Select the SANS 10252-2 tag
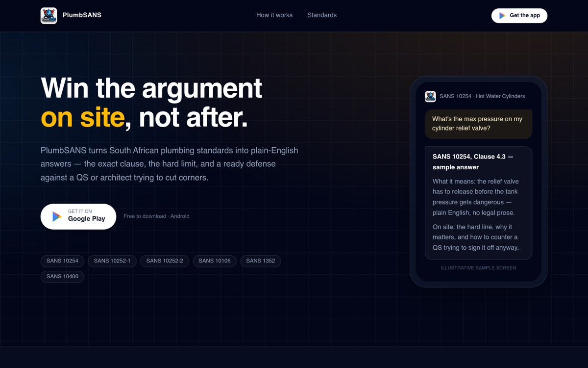The width and height of the screenshot is (588, 368). pos(165,261)
